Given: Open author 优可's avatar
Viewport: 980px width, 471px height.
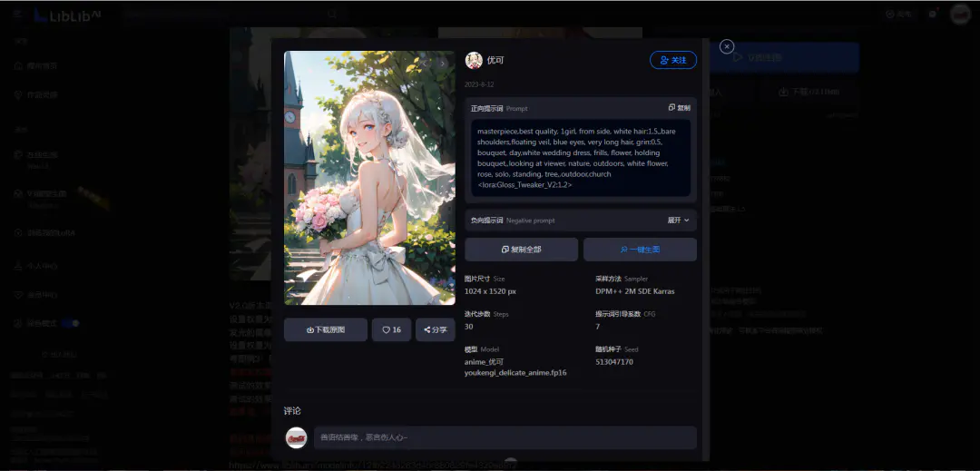Looking at the screenshot, I should point(474,61).
